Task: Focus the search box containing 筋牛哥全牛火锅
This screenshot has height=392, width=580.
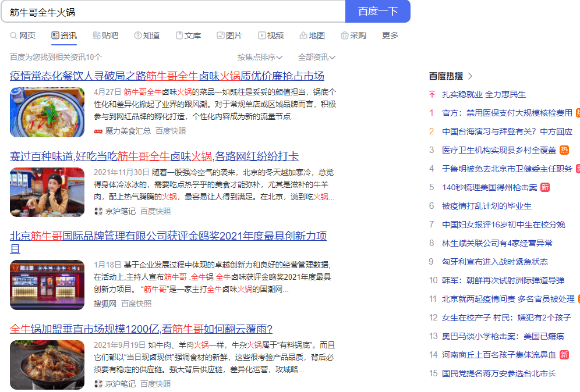Action: pyautogui.click(x=173, y=12)
